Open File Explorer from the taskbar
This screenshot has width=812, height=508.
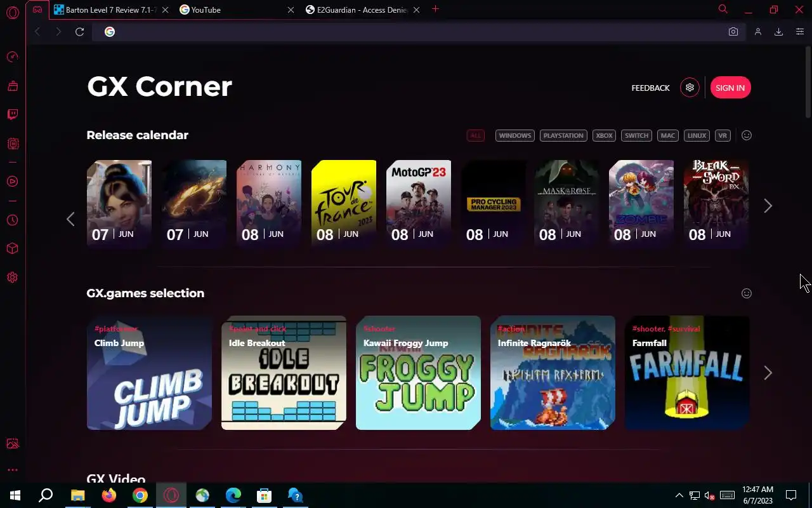point(77,495)
